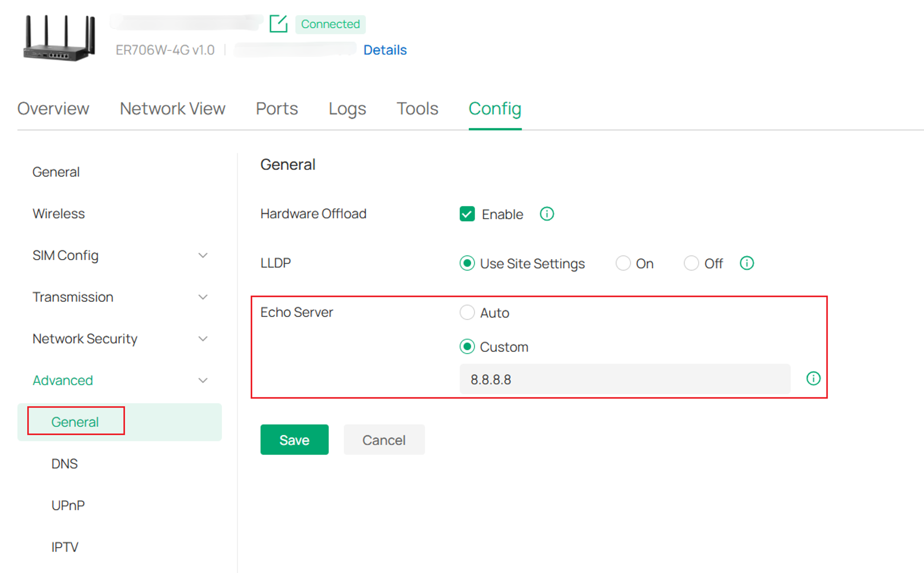Image resolution: width=924 pixels, height=573 pixels.
Task: Select the Config tab
Action: point(495,109)
